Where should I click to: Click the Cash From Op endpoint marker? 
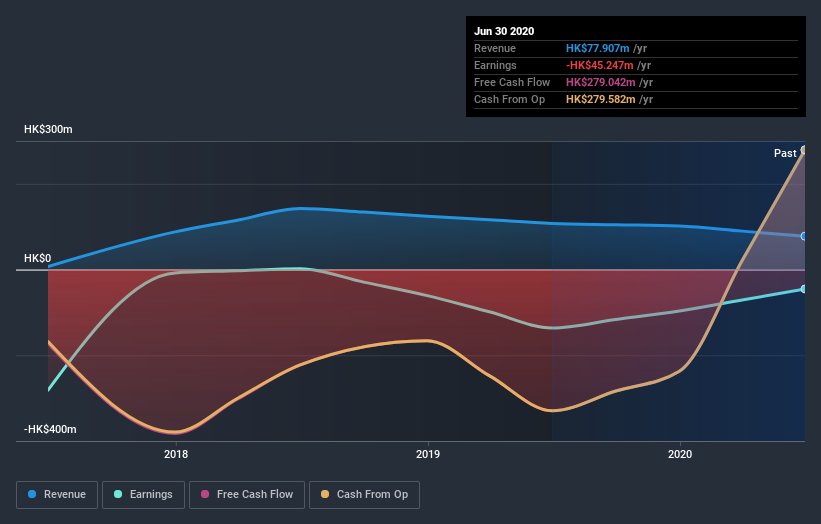tap(804, 150)
